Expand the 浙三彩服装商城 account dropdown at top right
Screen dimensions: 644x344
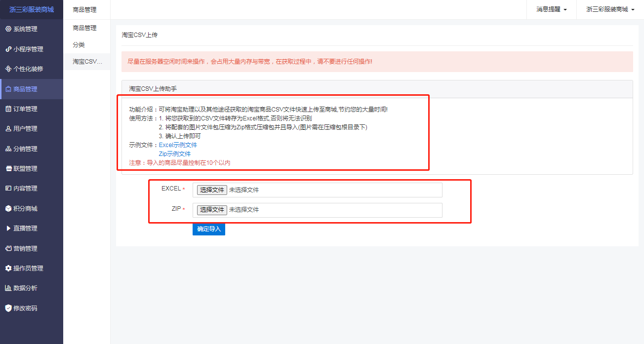610,9
